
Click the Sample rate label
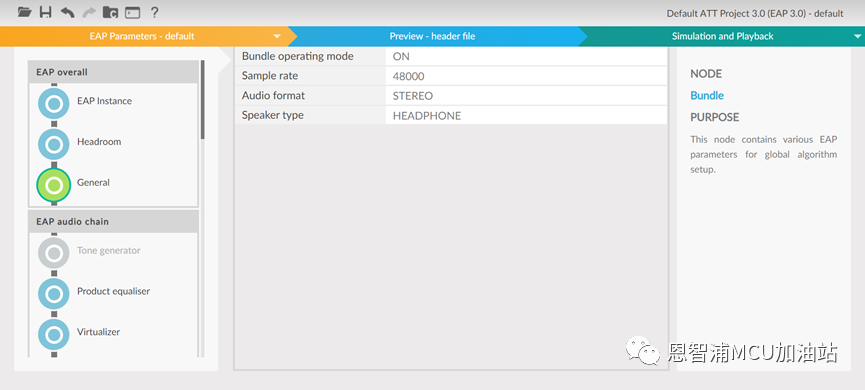(x=270, y=76)
